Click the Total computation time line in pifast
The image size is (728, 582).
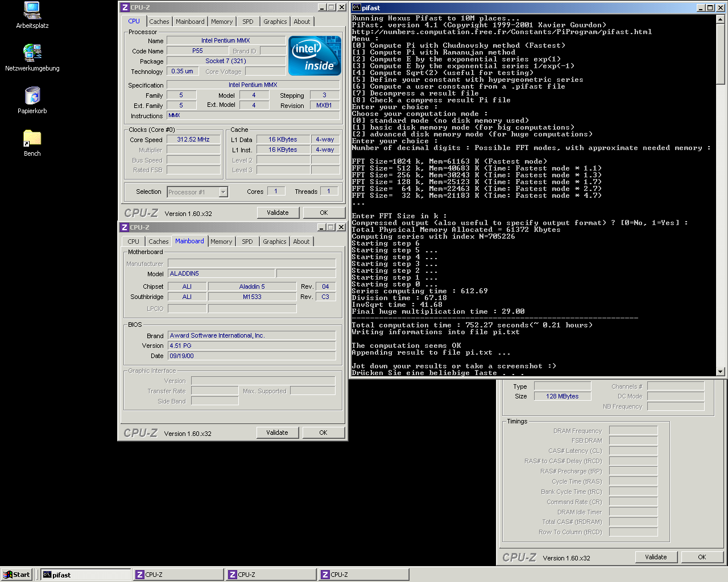(x=472, y=325)
